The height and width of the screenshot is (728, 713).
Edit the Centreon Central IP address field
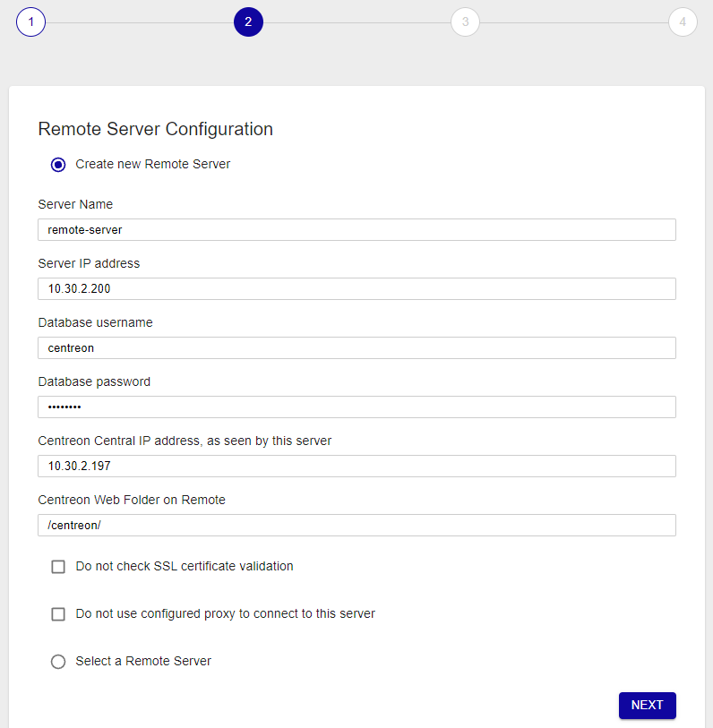[356, 466]
